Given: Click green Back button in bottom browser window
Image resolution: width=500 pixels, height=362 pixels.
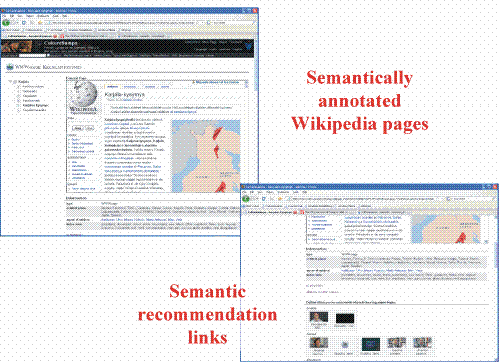Looking at the screenshot, I should pos(246,199).
